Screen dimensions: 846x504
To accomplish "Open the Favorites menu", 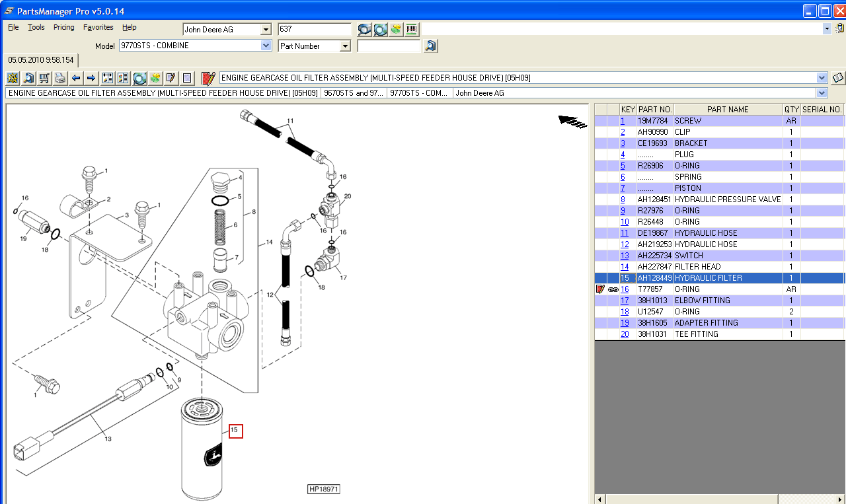I will coord(98,27).
